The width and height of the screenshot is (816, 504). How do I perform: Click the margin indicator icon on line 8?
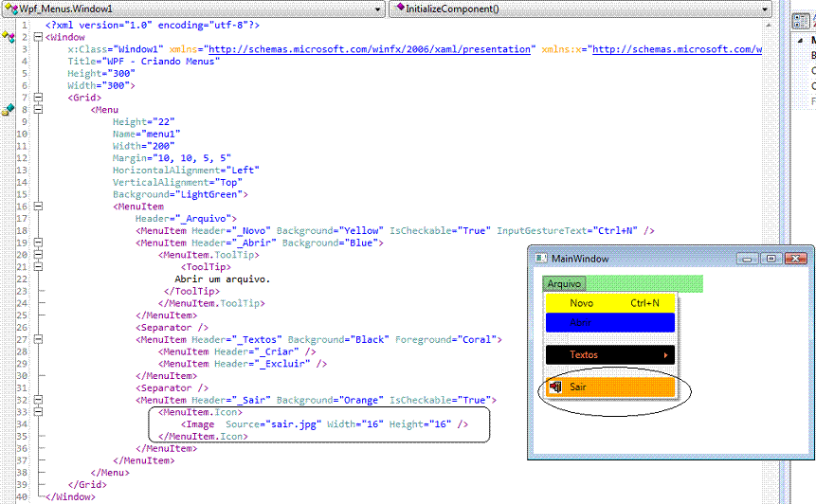click(8, 110)
